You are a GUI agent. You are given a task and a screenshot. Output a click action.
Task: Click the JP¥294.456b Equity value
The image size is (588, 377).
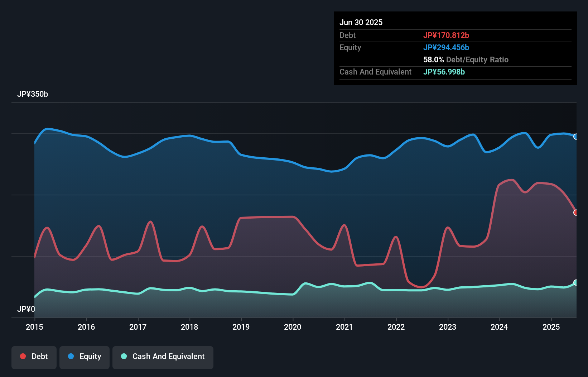pos(447,47)
